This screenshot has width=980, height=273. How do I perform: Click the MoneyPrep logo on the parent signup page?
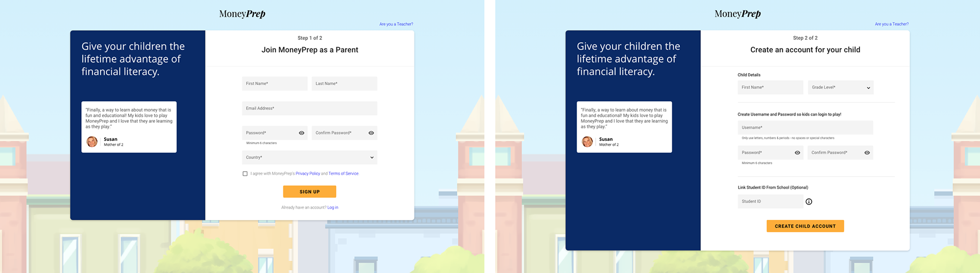pyautogui.click(x=242, y=14)
